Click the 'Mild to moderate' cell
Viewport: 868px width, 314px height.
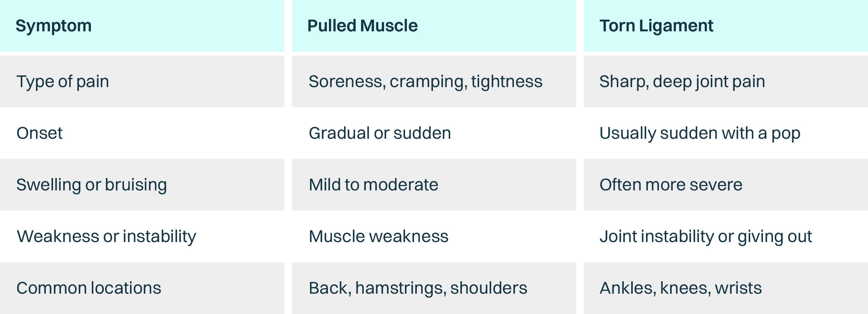click(x=373, y=185)
